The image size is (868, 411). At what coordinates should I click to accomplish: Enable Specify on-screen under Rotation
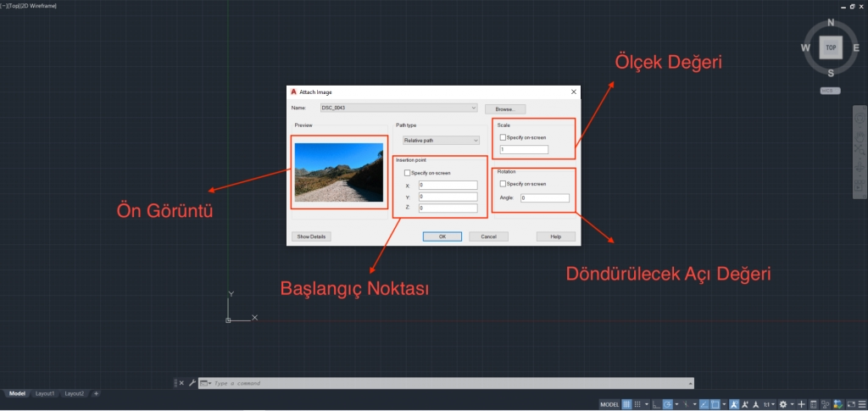pos(503,184)
